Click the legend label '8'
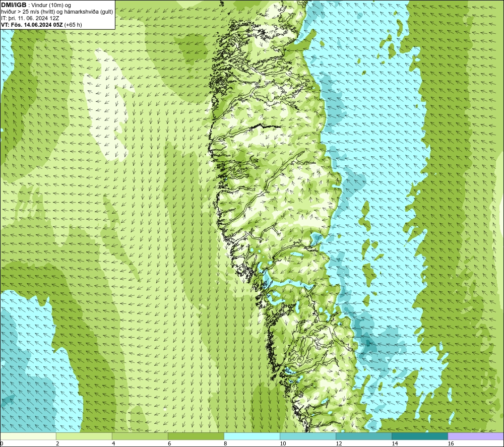 [x=225, y=443]
